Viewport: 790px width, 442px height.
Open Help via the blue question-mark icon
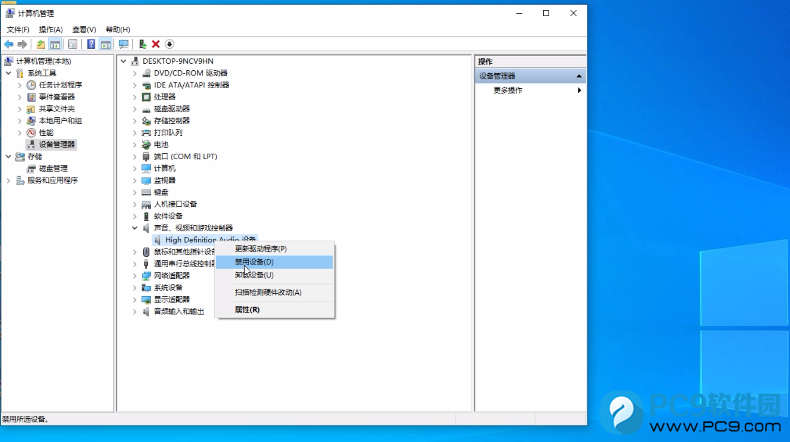tap(91, 44)
